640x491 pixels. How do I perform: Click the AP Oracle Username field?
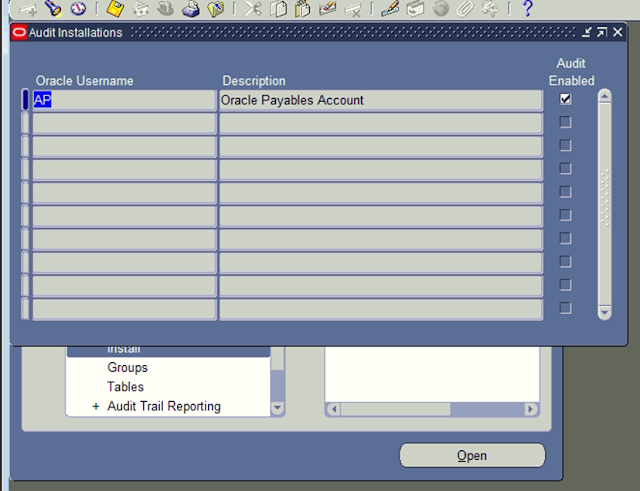click(x=124, y=100)
